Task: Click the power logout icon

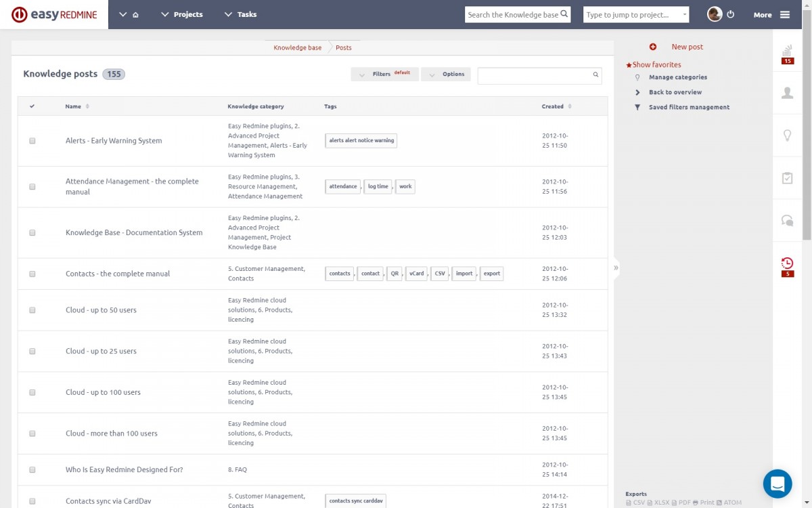Action: click(730, 14)
